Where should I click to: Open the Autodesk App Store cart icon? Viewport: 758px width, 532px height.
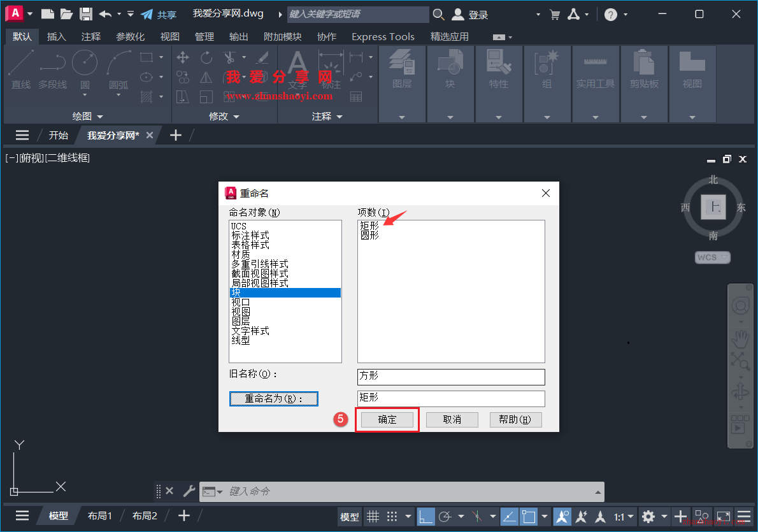pos(555,15)
